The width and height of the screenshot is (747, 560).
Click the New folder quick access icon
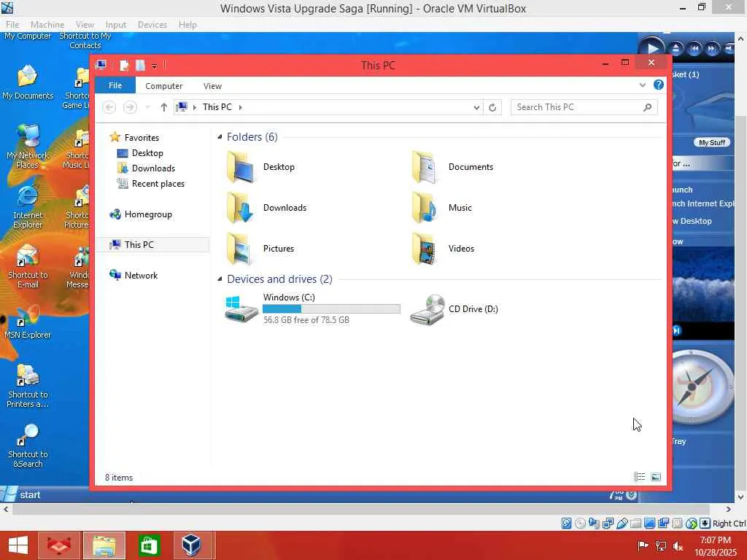(x=140, y=65)
